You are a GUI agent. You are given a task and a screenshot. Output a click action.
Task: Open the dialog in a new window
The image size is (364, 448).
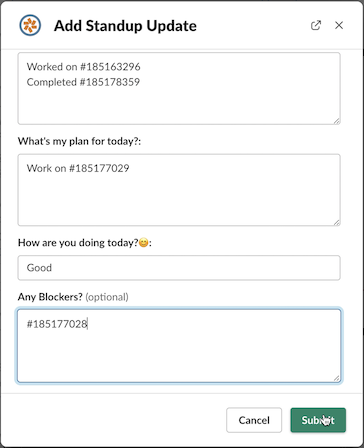[x=316, y=25]
